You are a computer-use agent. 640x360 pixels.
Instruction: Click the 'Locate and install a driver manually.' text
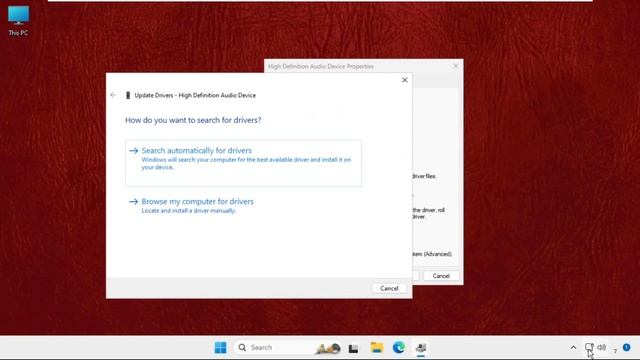(189, 211)
